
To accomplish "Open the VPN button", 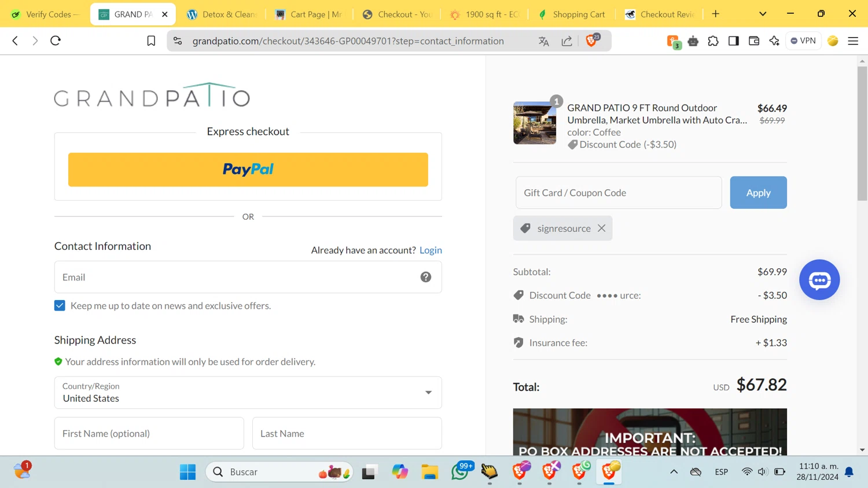I will [803, 41].
